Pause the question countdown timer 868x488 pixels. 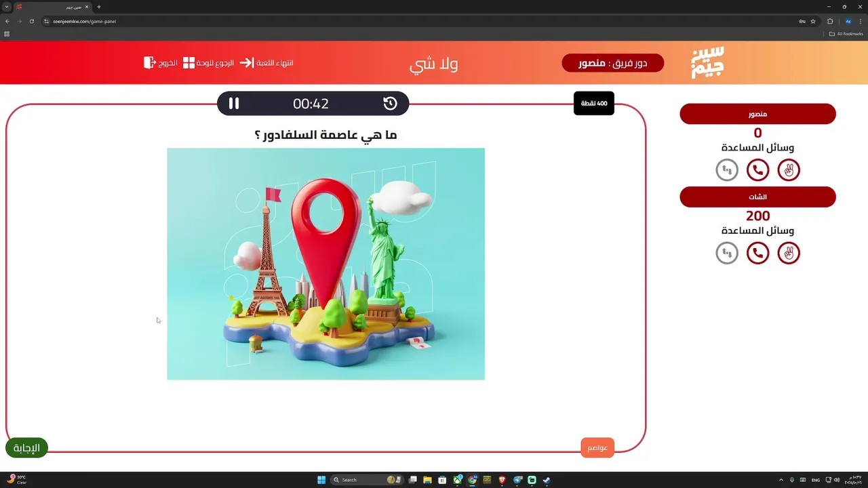tap(234, 103)
